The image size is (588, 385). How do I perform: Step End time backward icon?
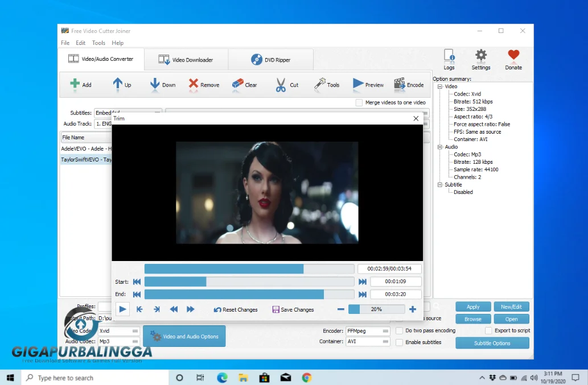coord(137,295)
